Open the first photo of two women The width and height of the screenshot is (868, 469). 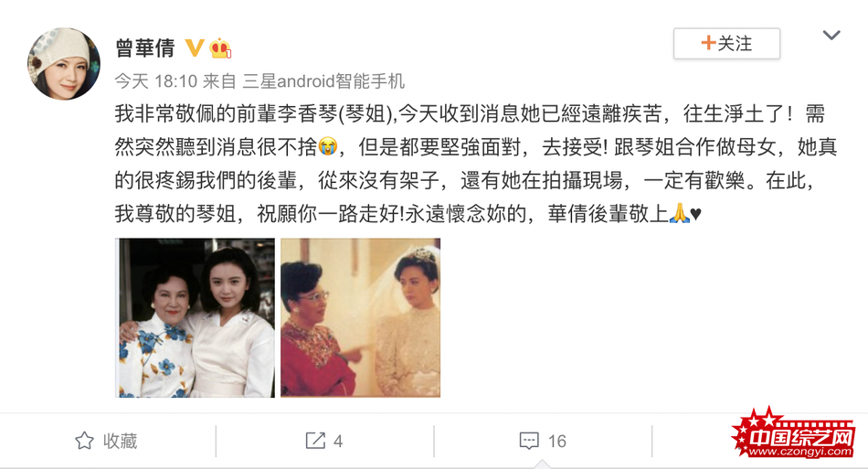[195, 318]
